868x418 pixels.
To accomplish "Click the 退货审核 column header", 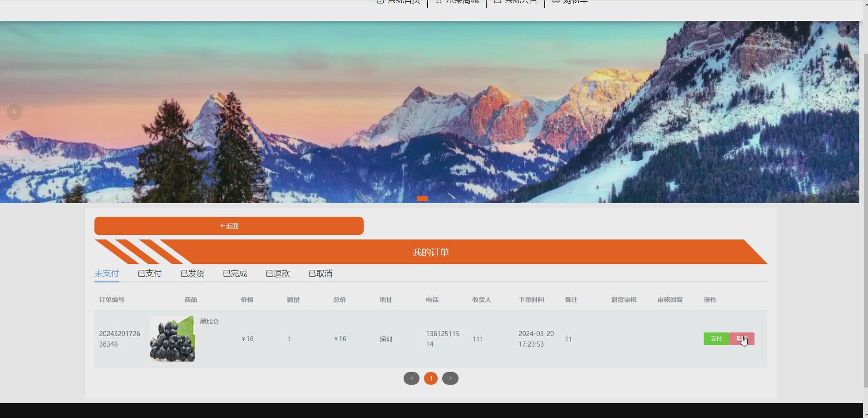I will pyautogui.click(x=624, y=300).
